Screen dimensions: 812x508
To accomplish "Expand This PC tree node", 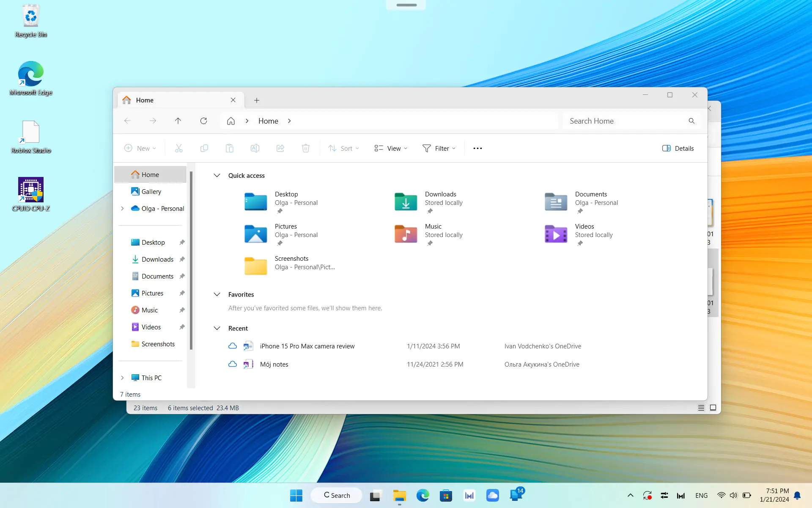I will click(x=123, y=378).
